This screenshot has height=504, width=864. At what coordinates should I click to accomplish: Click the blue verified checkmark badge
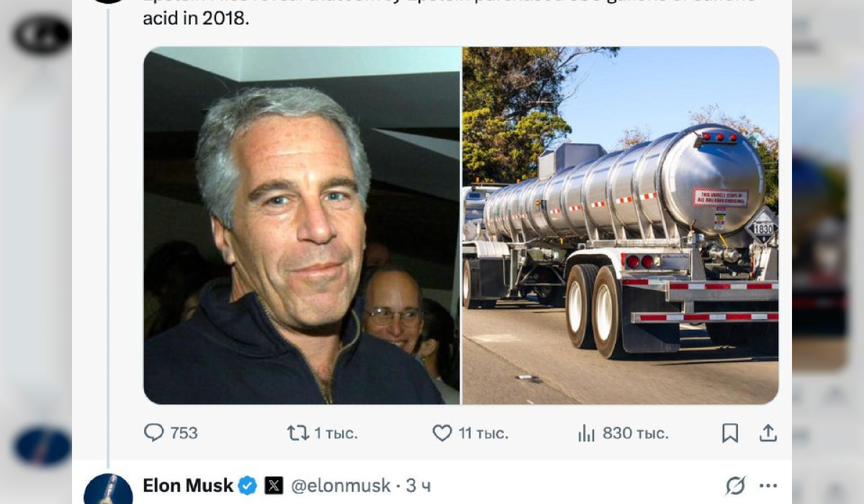(248, 486)
